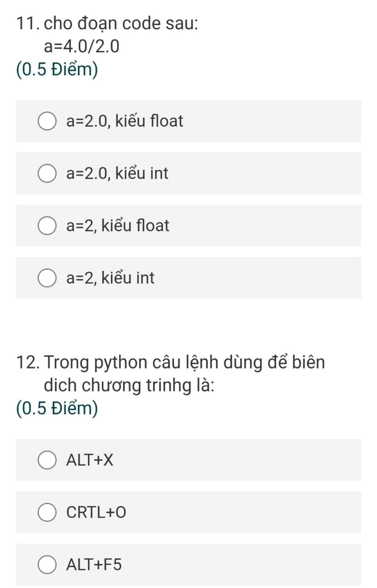
Task: Click the code line 'a=4.0/2.0'
Action: pos(81,47)
